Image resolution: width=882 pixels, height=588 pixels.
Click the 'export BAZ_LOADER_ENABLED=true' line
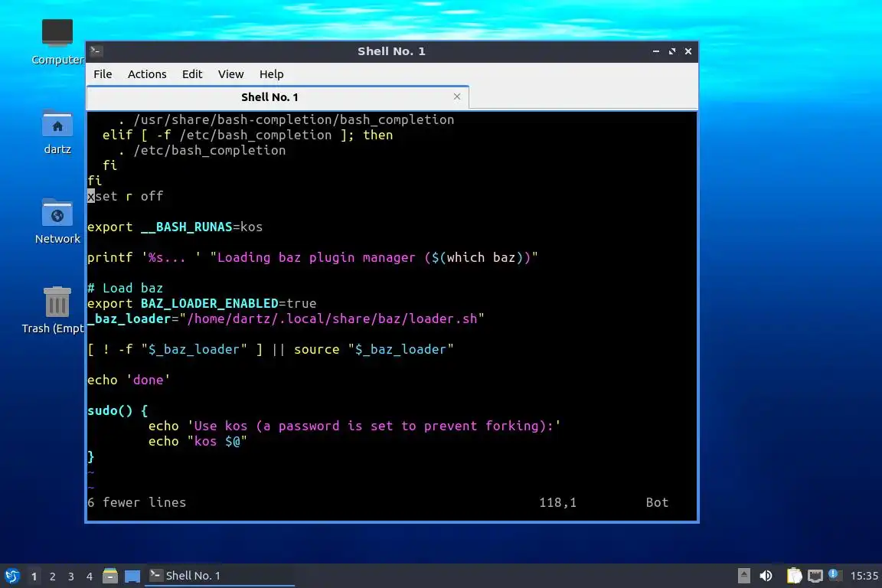coord(201,303)
